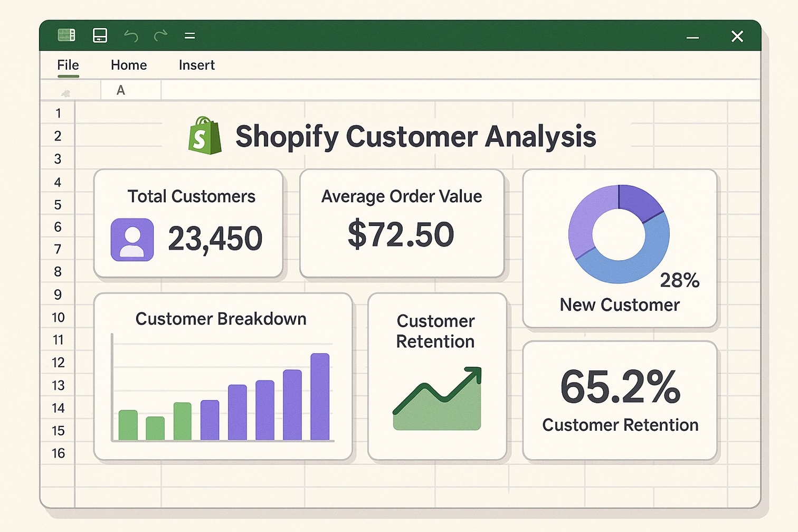Screen dimensions: 798x532
Task: Click the tallest purple bar in Customer Breakdown
Action: 320,396
